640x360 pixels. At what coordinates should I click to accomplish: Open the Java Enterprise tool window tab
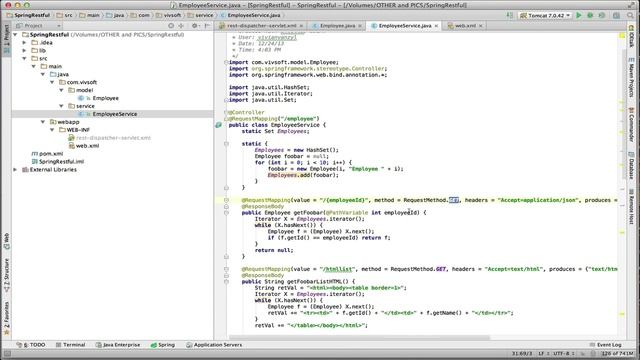point(118,345)
